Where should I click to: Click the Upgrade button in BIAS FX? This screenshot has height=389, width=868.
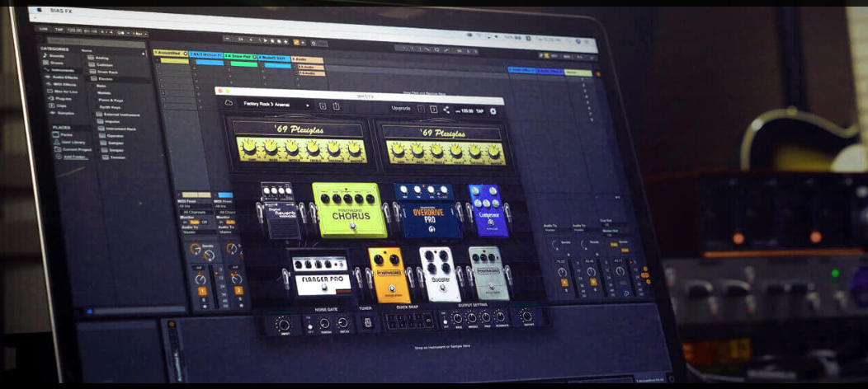pos(401,108)
